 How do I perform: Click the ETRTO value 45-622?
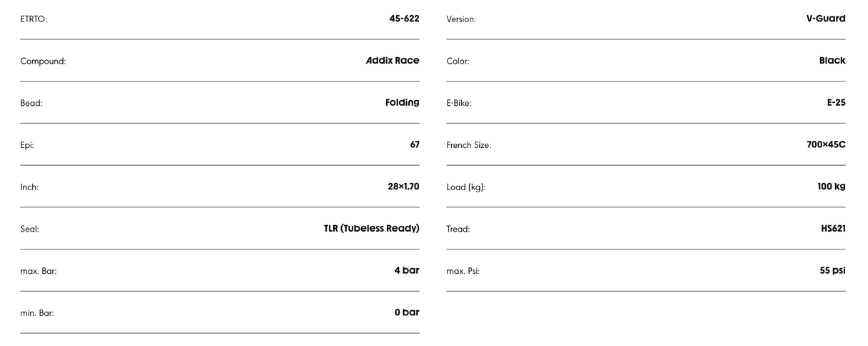tap(404, 19)
